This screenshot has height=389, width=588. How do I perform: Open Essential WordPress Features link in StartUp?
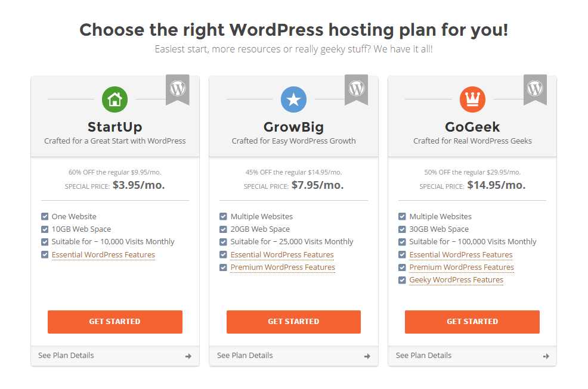pos(103,255)
